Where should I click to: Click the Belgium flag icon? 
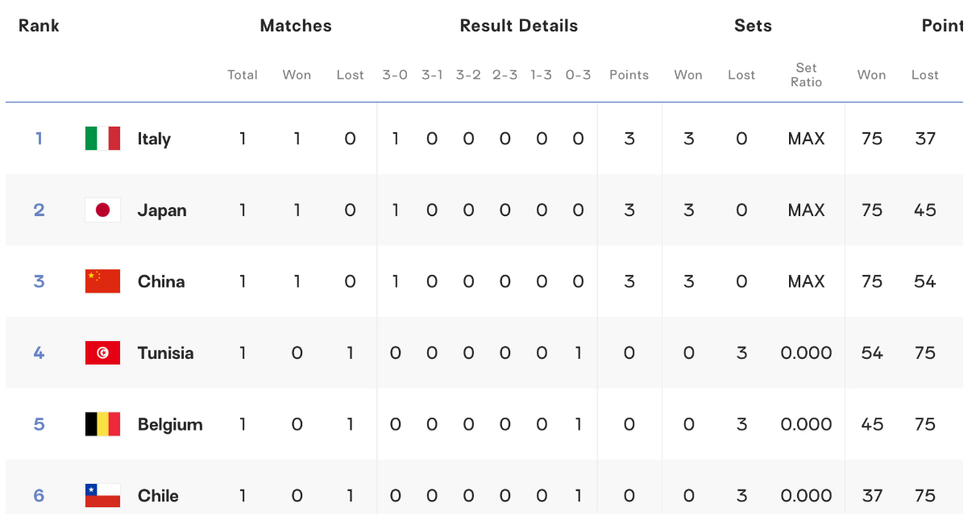pyautogui.click(x=102, y=424)
